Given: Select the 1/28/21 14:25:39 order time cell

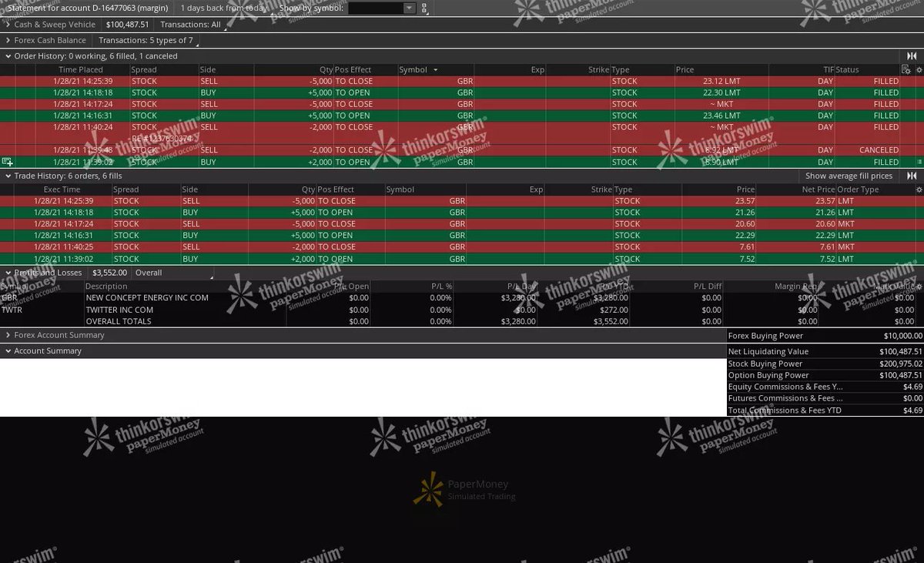Looking at the screenshot, I should pos(83,81).
